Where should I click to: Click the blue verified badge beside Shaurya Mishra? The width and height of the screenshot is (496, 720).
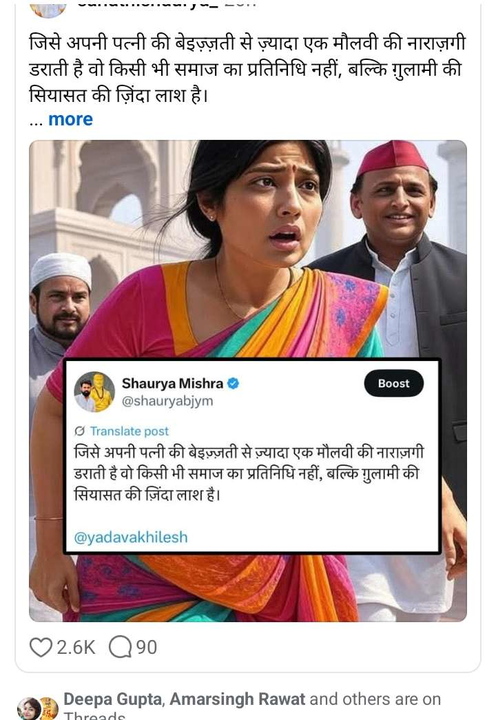click(x=233, y=383)
